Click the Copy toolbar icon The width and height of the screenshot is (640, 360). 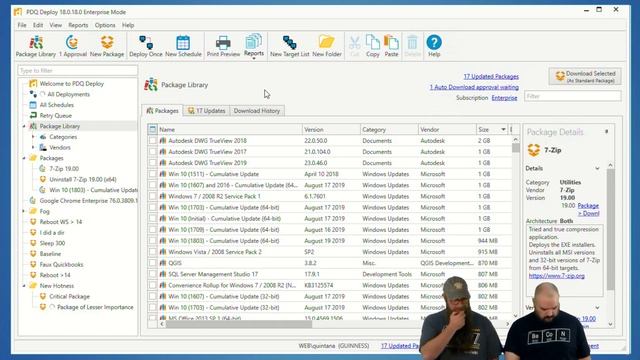(373, 46)
